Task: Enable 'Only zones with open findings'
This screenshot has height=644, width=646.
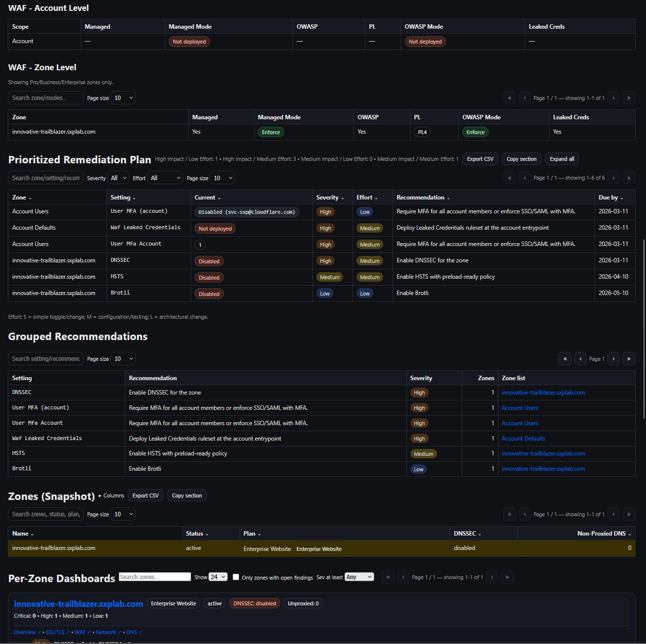Action: point(236,577)
